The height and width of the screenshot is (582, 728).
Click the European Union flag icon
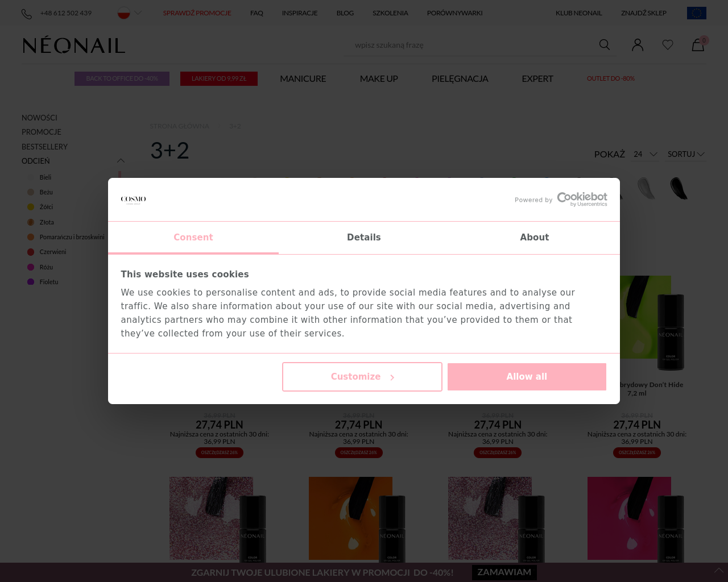697,13
